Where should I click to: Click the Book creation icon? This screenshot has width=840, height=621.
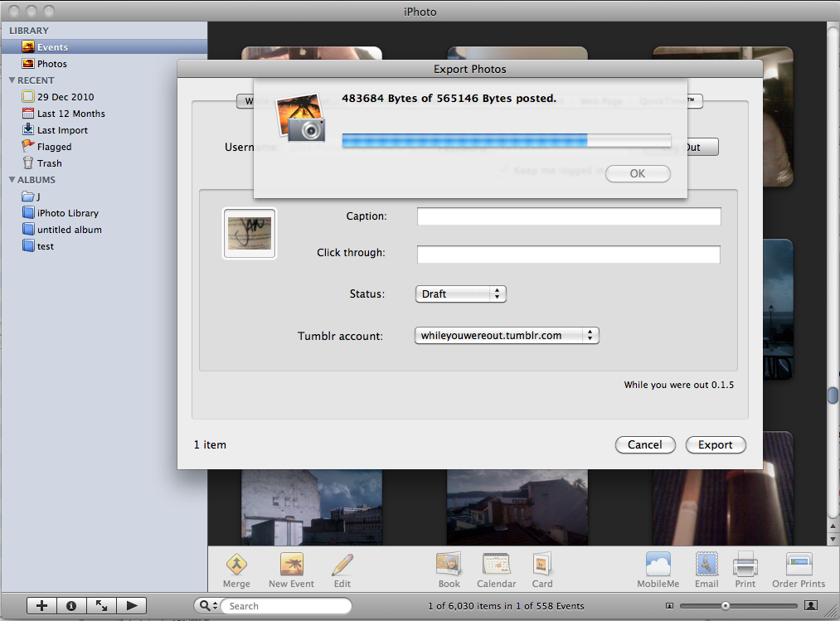click(x=448, y=570)
